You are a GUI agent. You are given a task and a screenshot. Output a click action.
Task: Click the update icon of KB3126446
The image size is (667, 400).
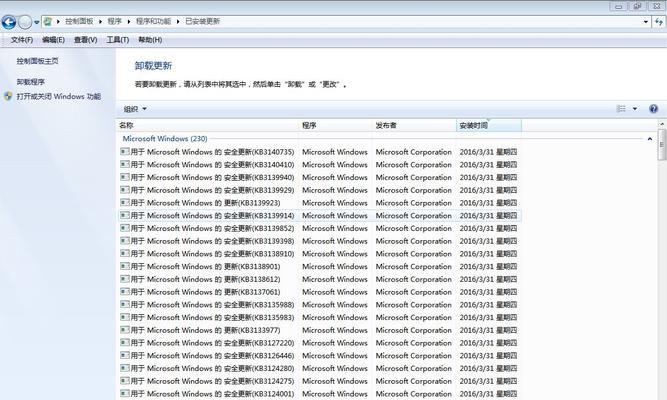(x=124, y=355)
